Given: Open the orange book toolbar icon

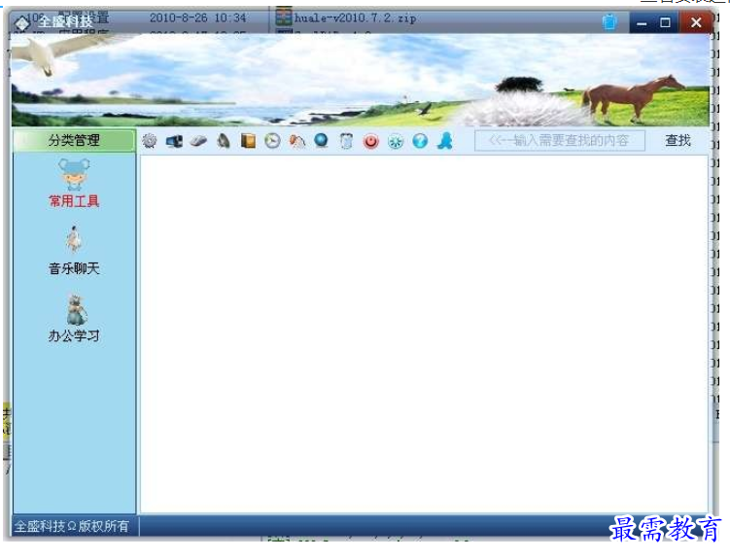Looking at the screenshot, I should pyautogui.click(x=248, y=141).
